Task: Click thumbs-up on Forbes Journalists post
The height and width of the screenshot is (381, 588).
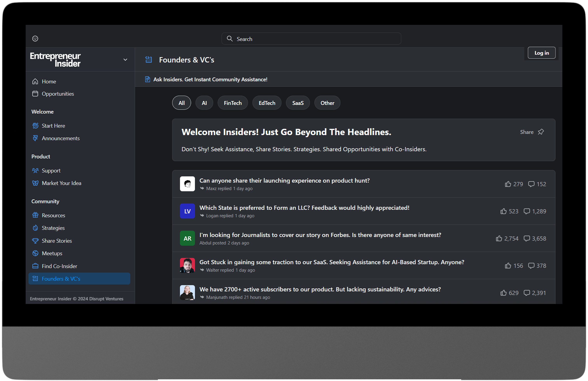Action: 499,238
